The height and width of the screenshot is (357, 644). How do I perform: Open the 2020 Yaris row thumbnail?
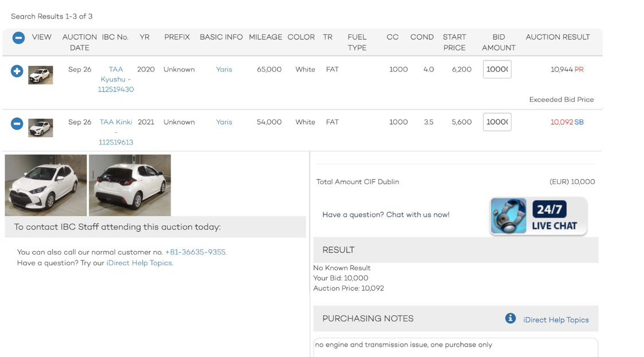[x=40, y=75]
